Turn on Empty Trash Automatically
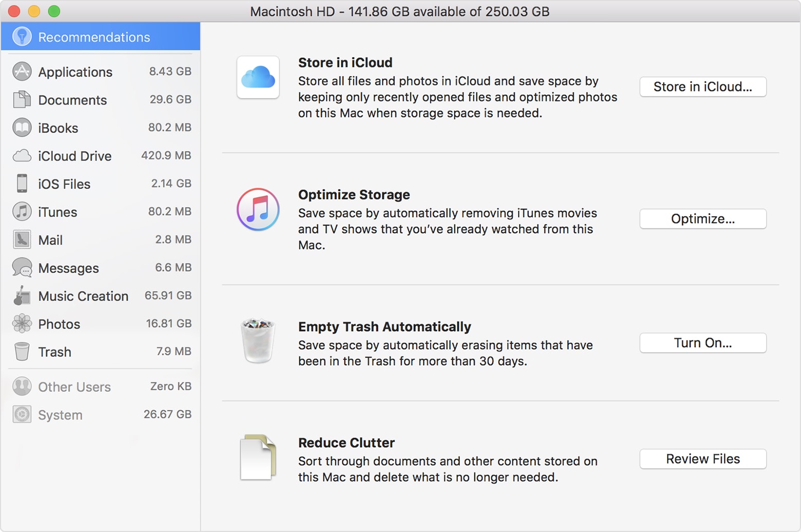801x532 pixels. (702, 343)
